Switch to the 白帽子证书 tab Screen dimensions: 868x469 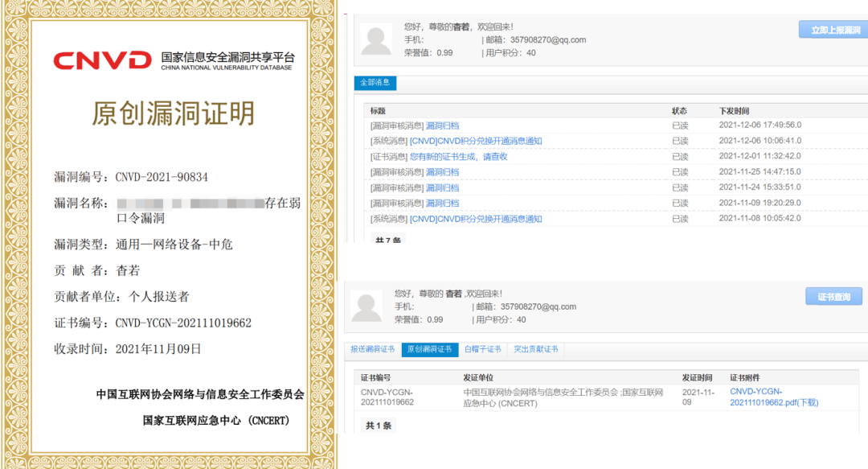click(483, 349)
